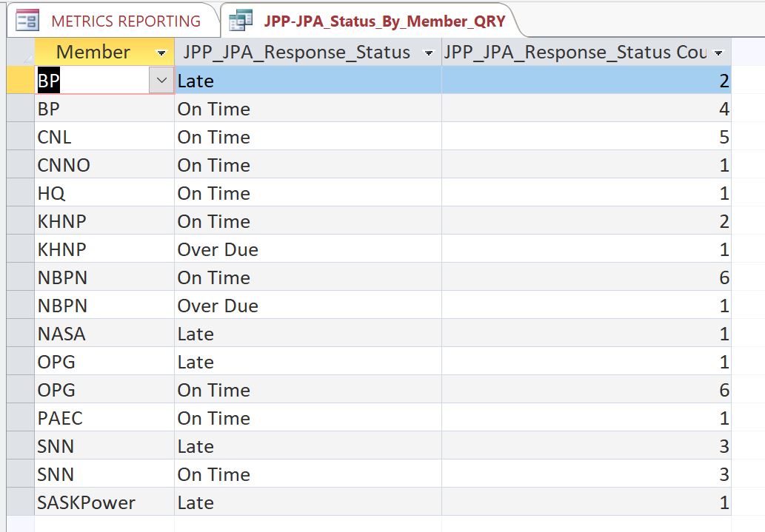Click the SASKPower member cell
The height and width of the screenshot is (532, 765).
coord(87,502)
